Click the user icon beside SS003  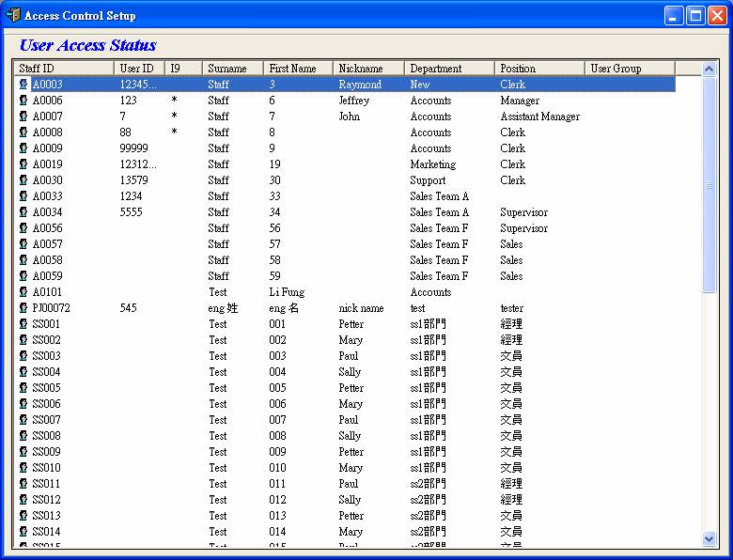[23, 356]
